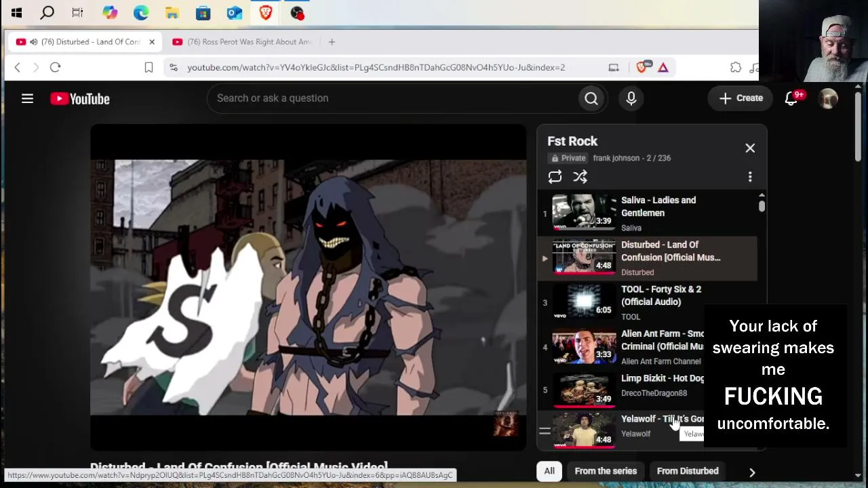Open Microsoft Store from the taskbar
The image size is (868, 488).
203,12
